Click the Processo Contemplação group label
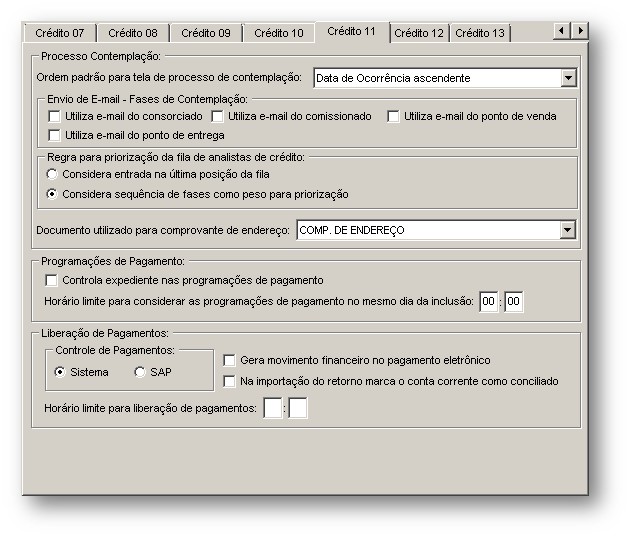The width and height of the screenshot is (631, 538). point(101,56)
